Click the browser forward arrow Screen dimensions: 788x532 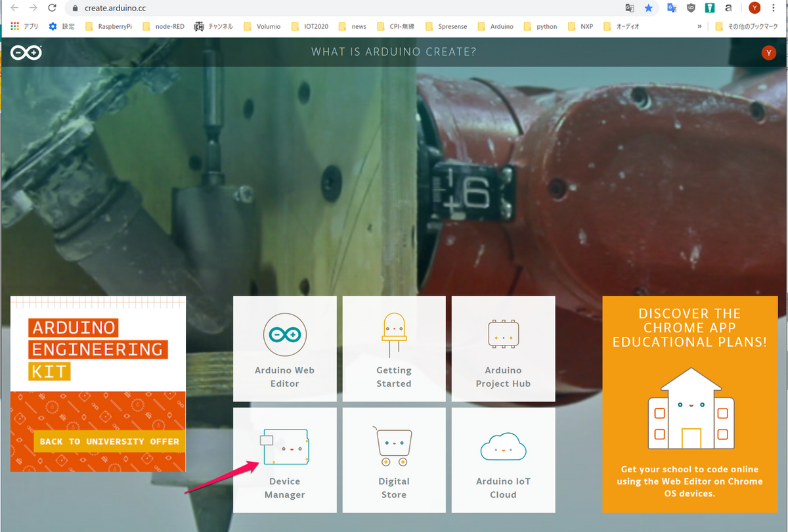click(33, 9)
